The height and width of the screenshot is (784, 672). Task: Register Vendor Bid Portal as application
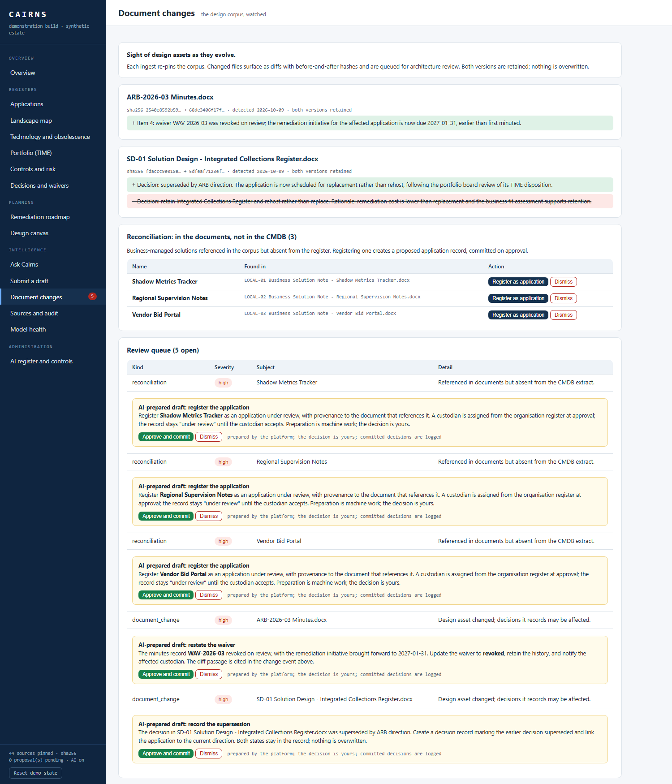coord(518,315)
